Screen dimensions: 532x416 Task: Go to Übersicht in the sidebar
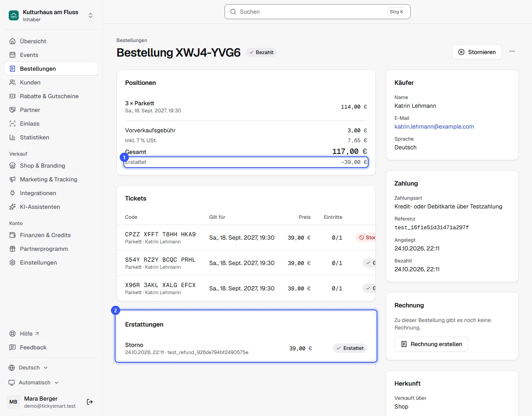51,41
